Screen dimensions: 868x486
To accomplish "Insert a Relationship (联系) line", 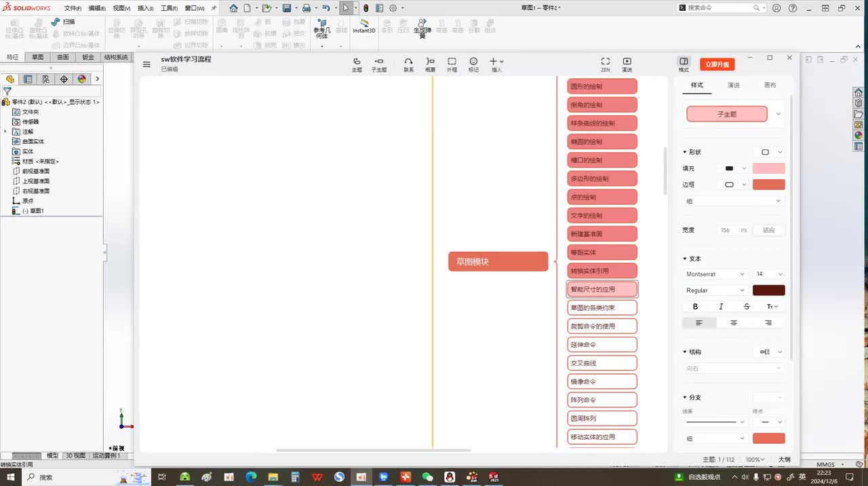I will tap(408, 64).
